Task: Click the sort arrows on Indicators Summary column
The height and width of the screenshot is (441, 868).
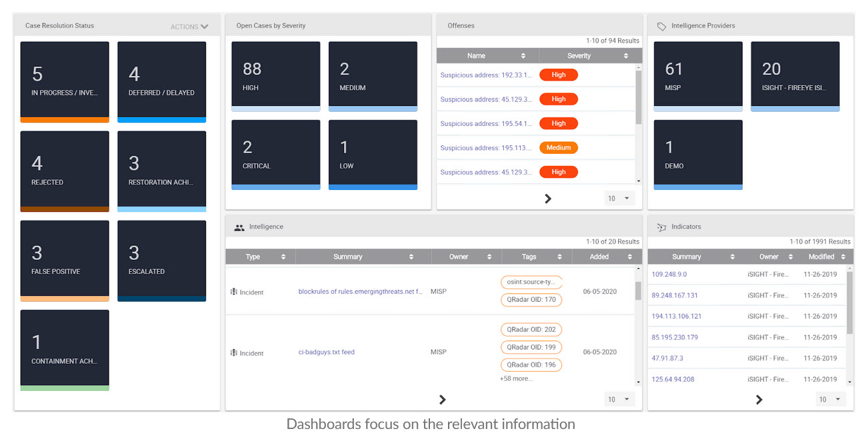Action: (733, 257)
